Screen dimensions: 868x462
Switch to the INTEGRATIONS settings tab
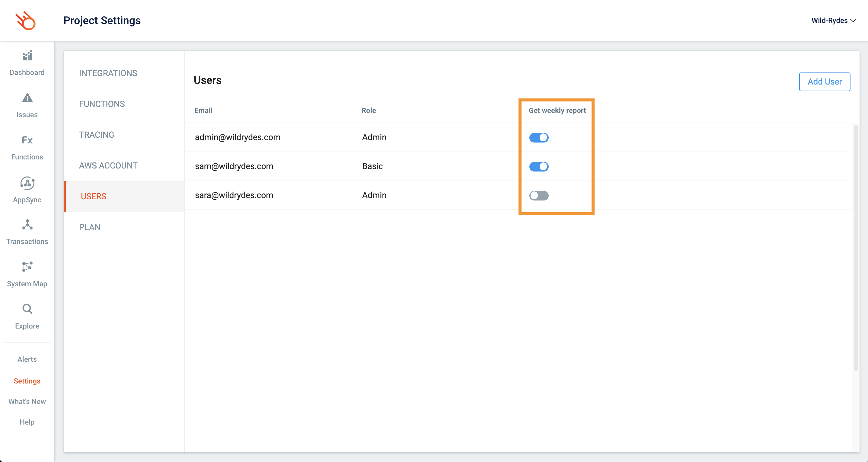(x=108, y=73)
